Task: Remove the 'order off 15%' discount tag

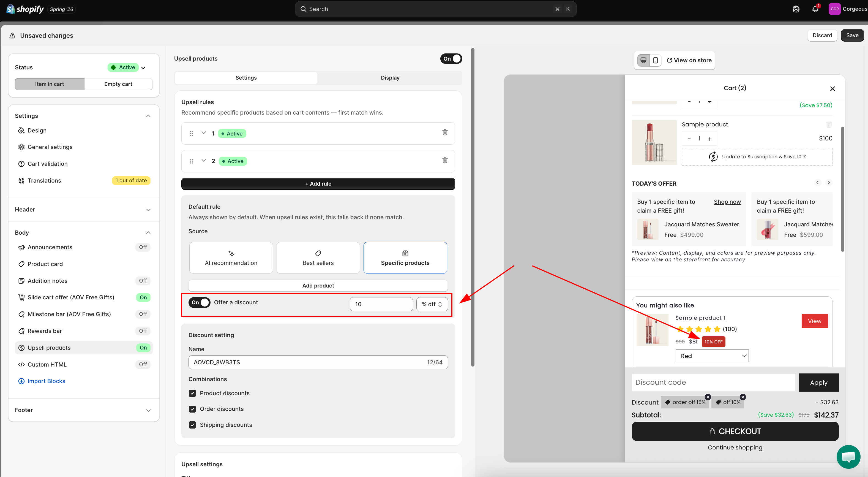Action: tap(708, 397)
